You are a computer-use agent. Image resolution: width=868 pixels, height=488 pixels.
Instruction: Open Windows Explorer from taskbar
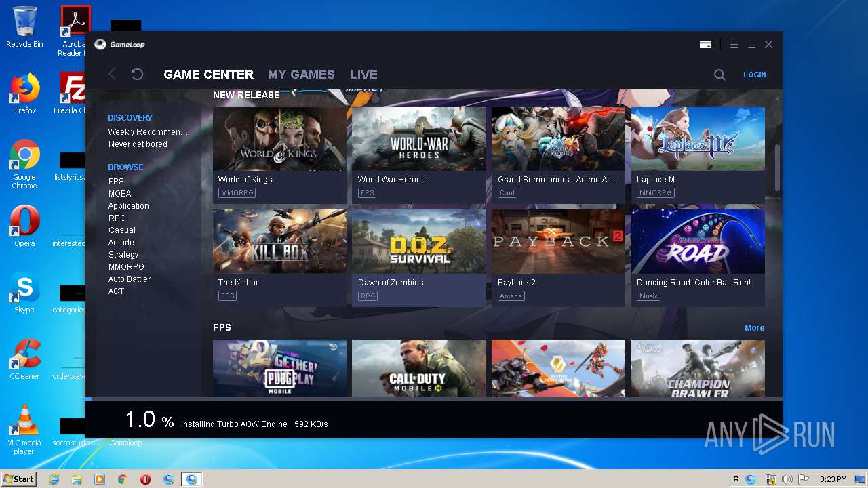77,479
